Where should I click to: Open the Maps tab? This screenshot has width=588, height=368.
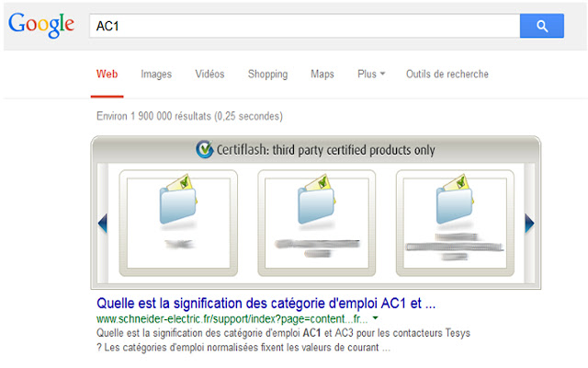322,74
